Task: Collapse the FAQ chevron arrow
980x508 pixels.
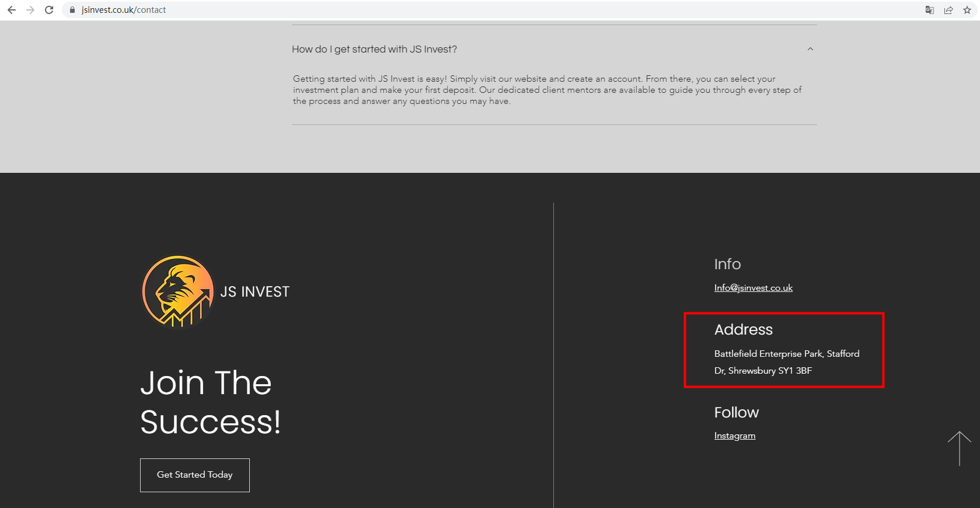Action: coord(810,49)
